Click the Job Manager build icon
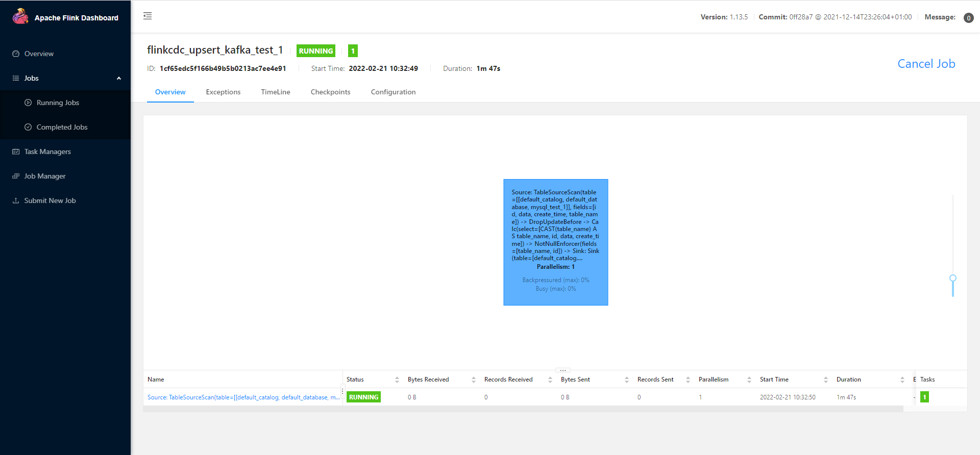This screenshot has width=980, height=455. click(16, 176)
